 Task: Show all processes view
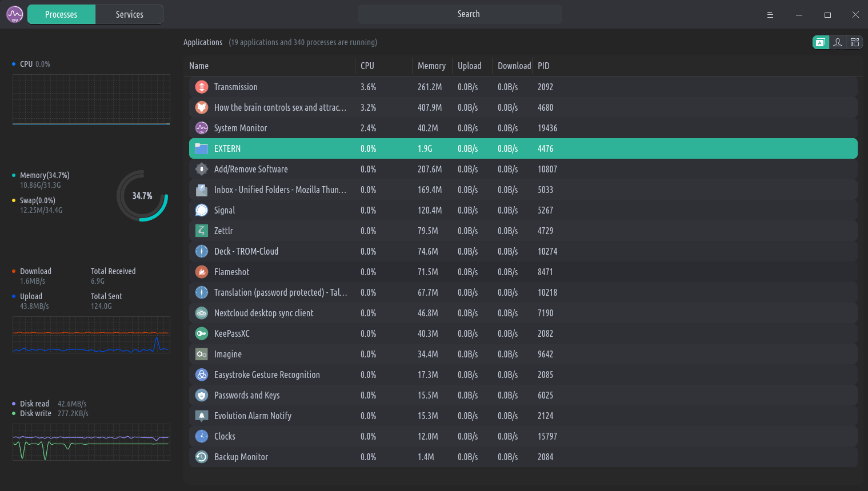(855, 42)
